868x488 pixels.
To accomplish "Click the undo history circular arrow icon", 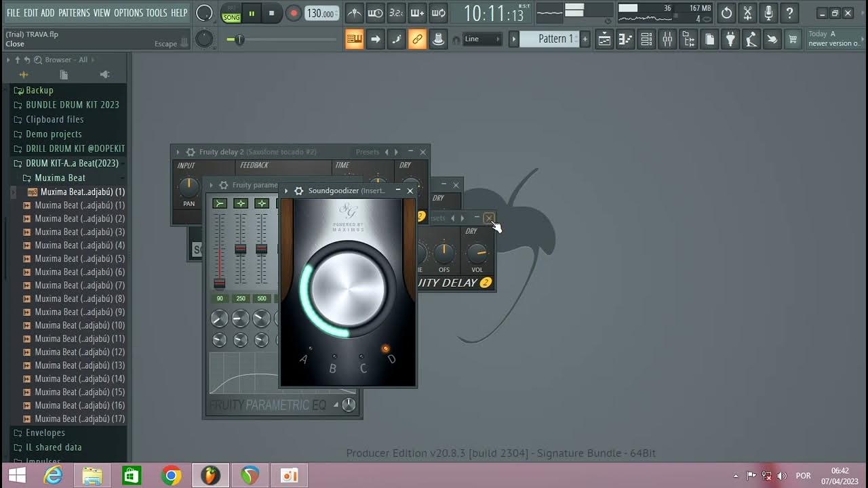I will pos(726,13).
